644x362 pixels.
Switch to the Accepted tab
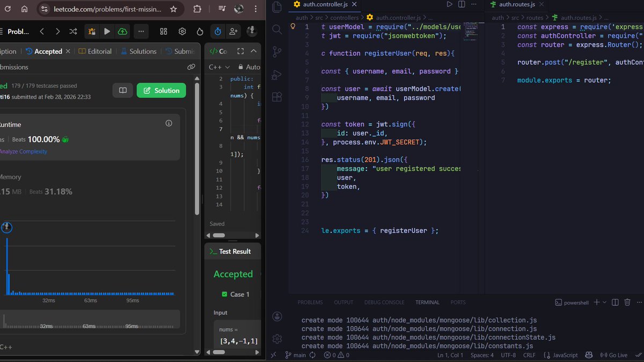(x=44, y=51)
